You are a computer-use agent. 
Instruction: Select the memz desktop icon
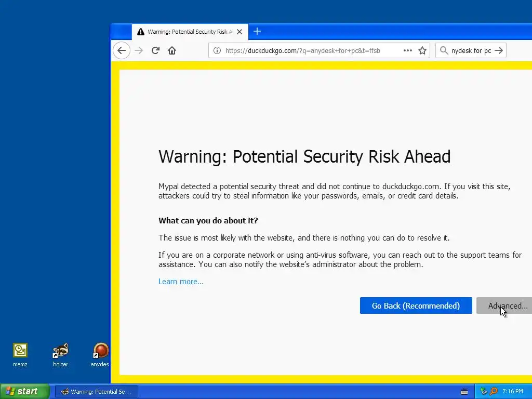tap(20, 355)
